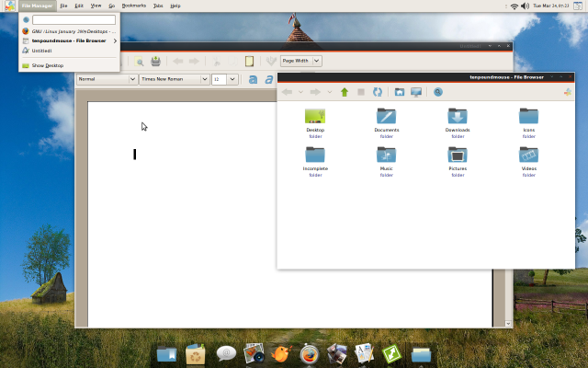Choose Show Desktop from the window list
The image size is (588, 368).
tap(70, 65)
